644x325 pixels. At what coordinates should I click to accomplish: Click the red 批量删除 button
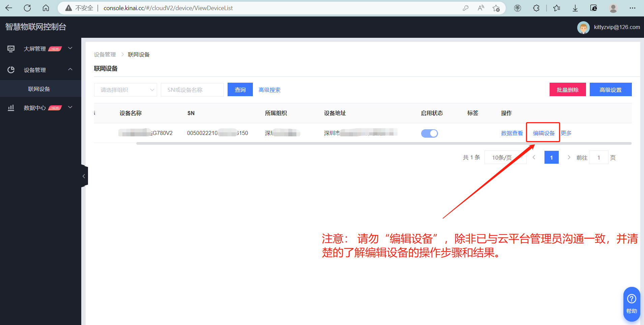coord(567,89)
